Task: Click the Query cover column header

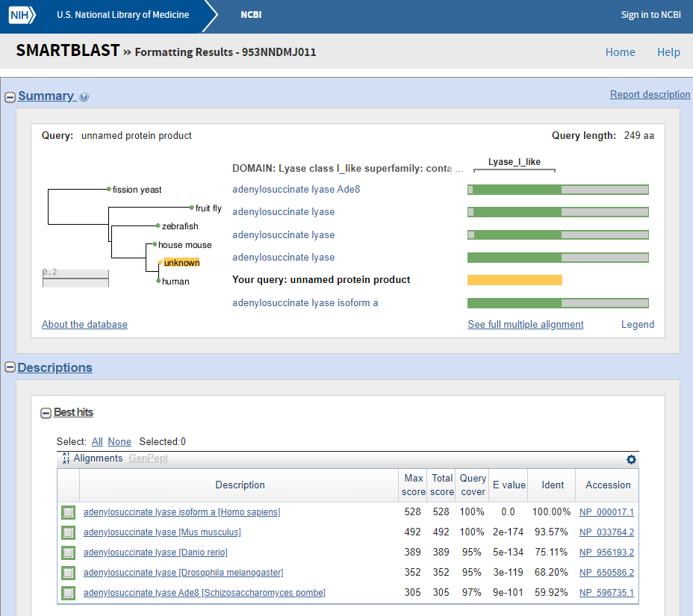Action: tap(473, 485)
